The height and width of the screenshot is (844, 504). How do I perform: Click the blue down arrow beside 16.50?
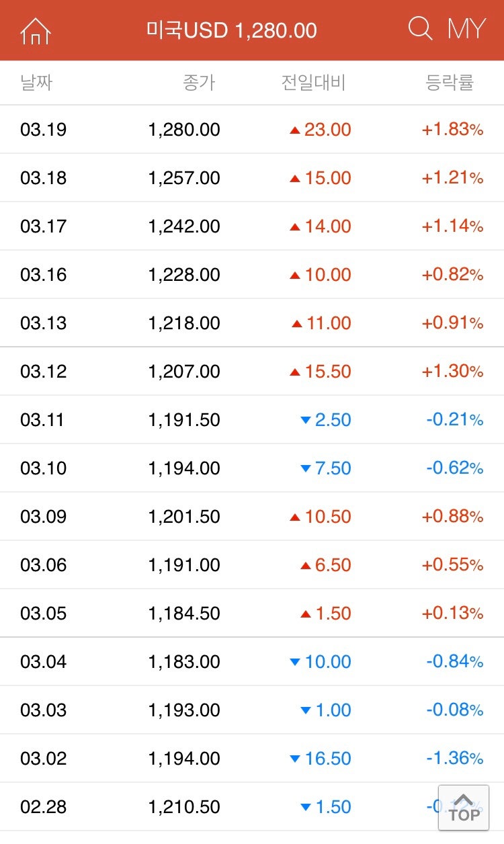[294, 759]
